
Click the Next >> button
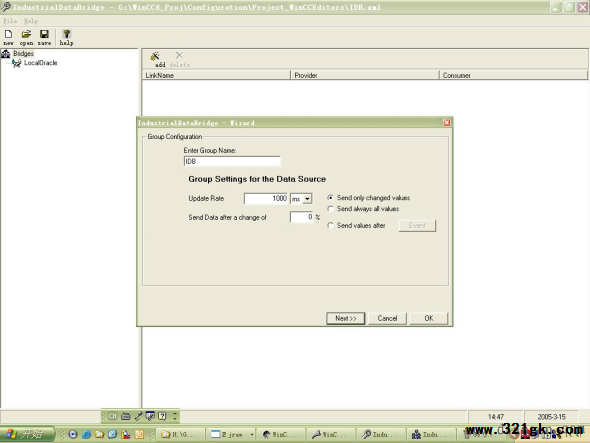tap(345, 318)
